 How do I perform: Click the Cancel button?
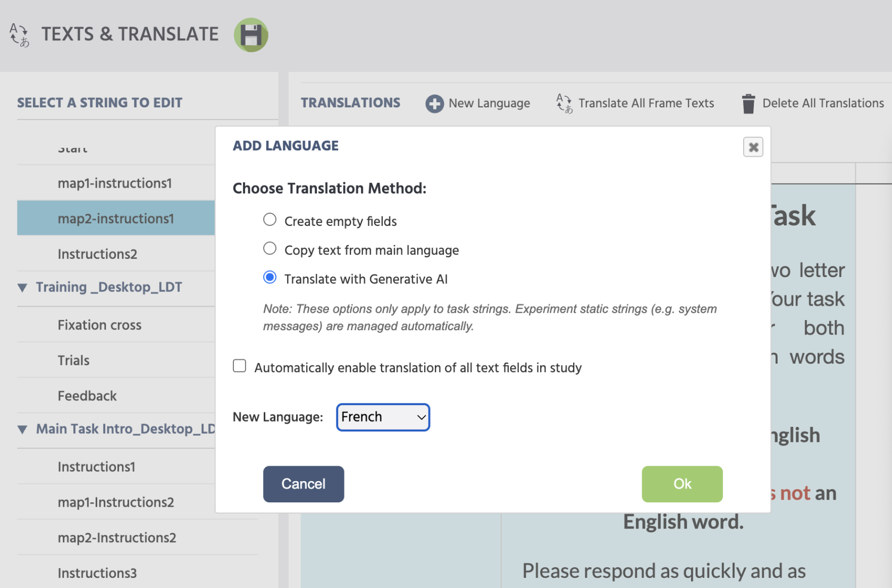tap(304, 484)
